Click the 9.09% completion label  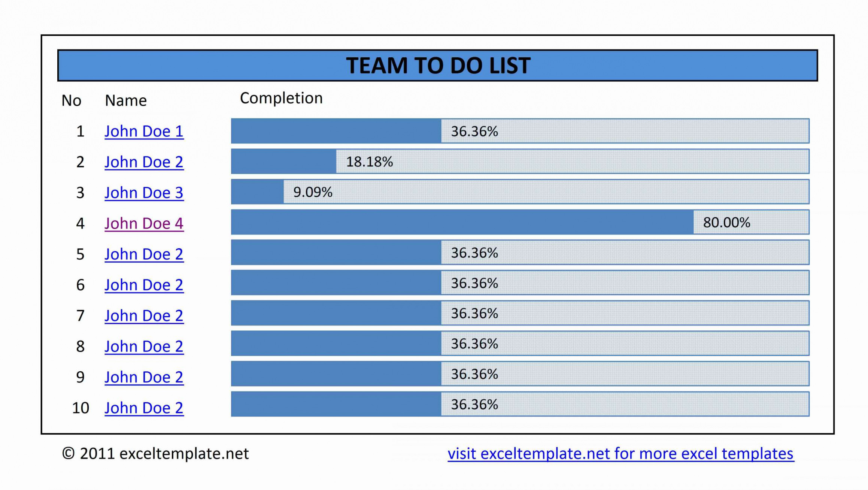pos(313,192)
